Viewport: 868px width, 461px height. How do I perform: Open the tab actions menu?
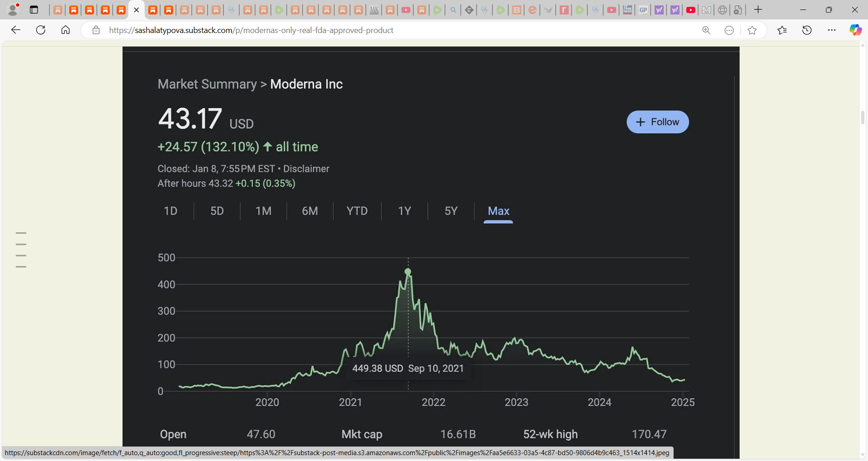pyautogui.click(x=34, y=9)
